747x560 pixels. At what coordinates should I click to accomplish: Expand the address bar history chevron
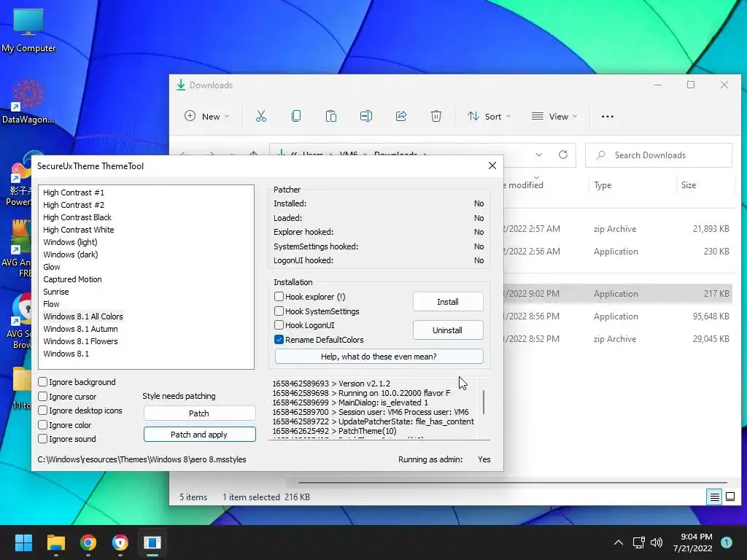(x=539, y=155)
